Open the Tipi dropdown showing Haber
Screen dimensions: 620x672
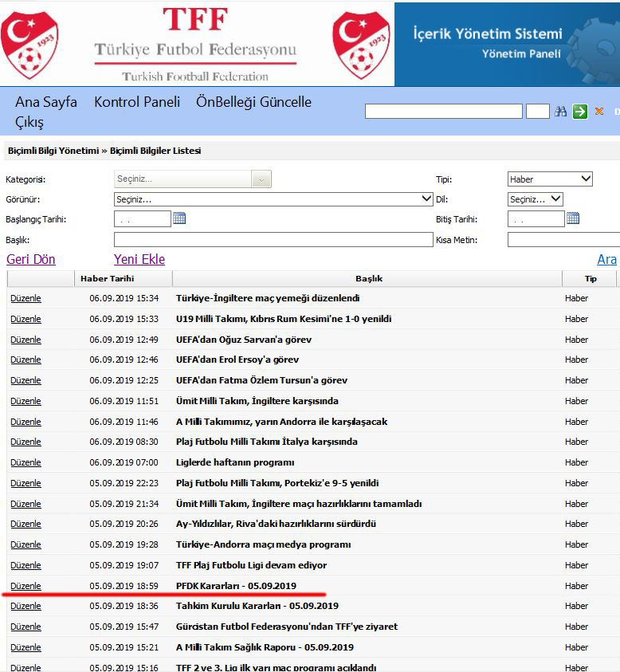(x=550, y=179)
